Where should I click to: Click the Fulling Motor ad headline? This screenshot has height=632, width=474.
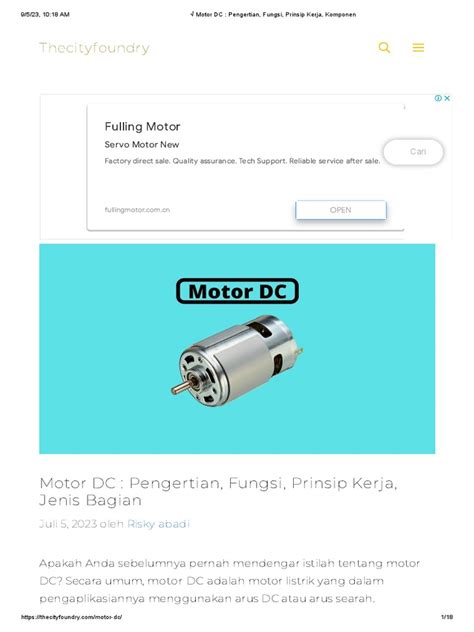coord(142,127)
